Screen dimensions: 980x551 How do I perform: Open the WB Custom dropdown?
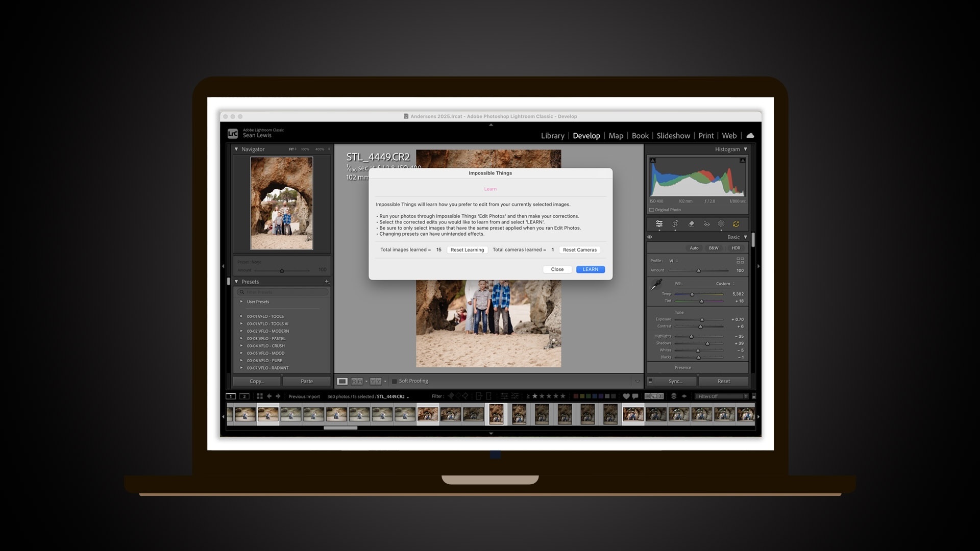click(724, 284)
